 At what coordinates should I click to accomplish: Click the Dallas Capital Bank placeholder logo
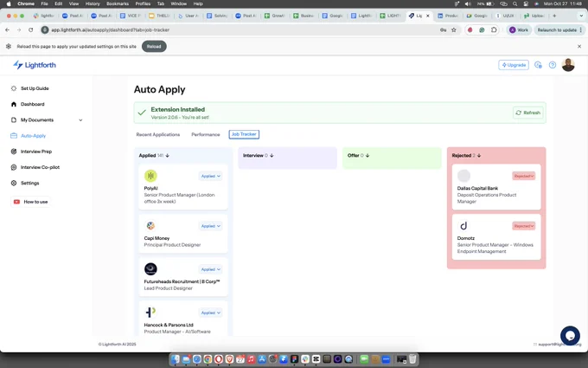pyautogui.click(x=463, y=176)
